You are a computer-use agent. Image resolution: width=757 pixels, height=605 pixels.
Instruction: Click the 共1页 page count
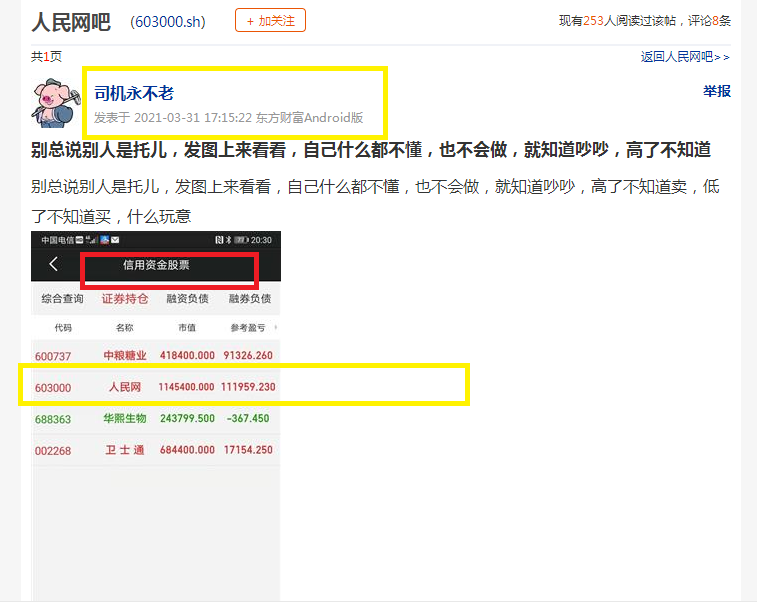point(46,57)
